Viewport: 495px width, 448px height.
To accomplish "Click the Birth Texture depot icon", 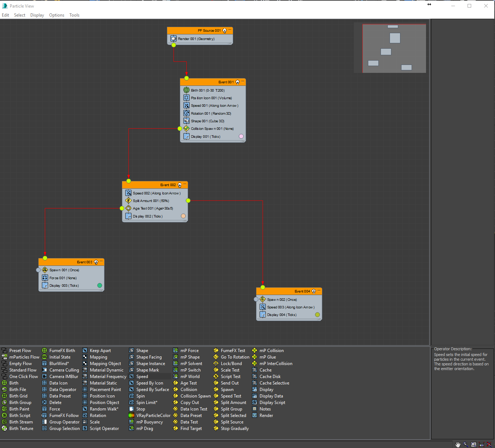I will [x=4, y=429].
